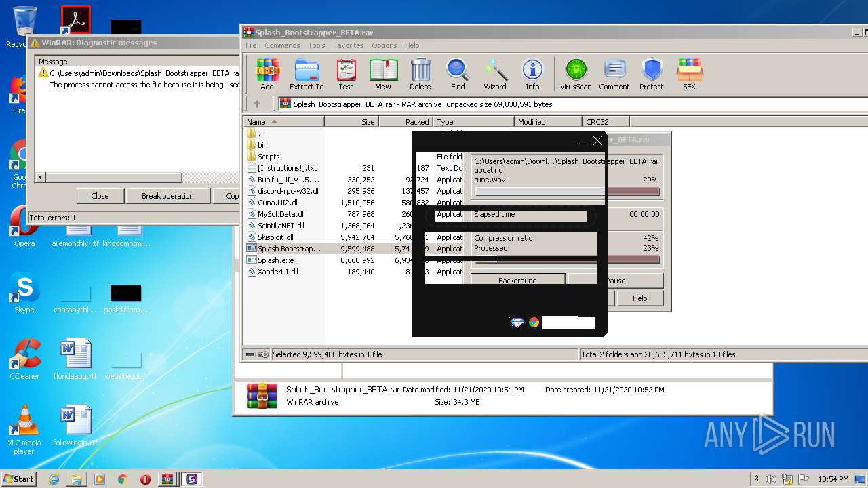Select the discord-rpc-w32.dll file

tap(288, 191)
